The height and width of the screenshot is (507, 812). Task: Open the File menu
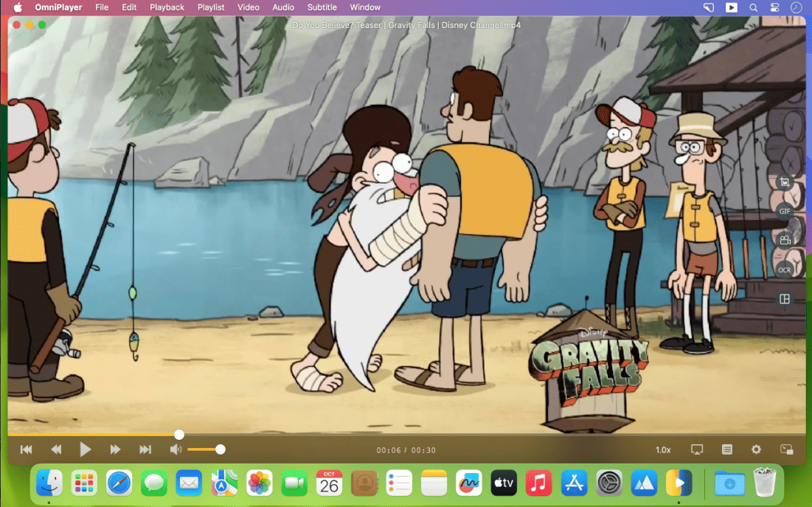coord(102,7)
